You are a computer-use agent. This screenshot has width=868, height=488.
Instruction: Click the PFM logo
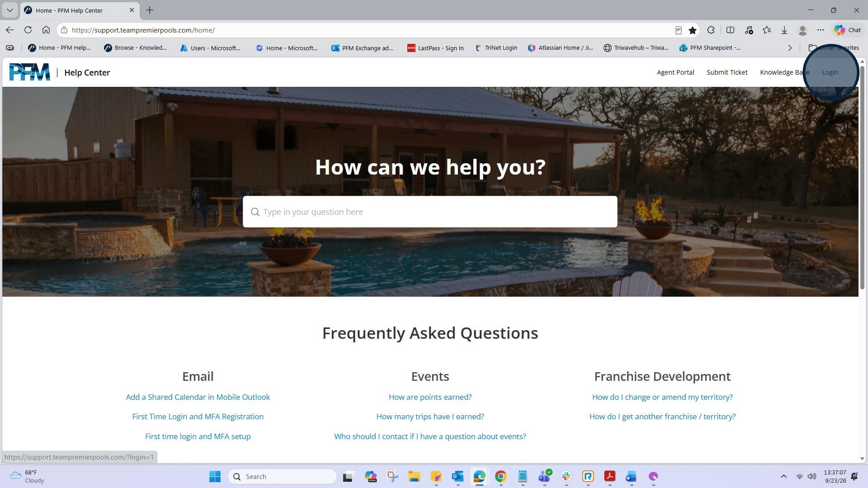click(30, 72)
